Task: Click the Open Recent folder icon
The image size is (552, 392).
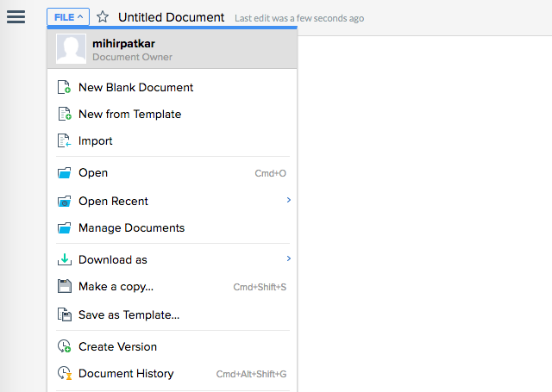Action: (64, 201)
